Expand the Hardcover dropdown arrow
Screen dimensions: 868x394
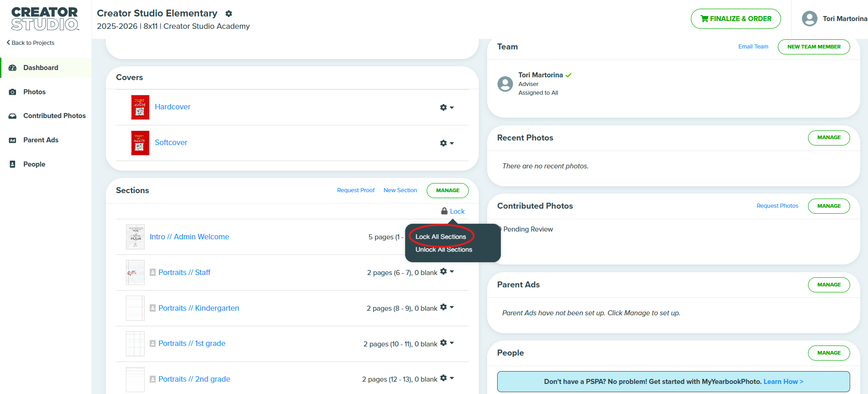tap(452, 108)
